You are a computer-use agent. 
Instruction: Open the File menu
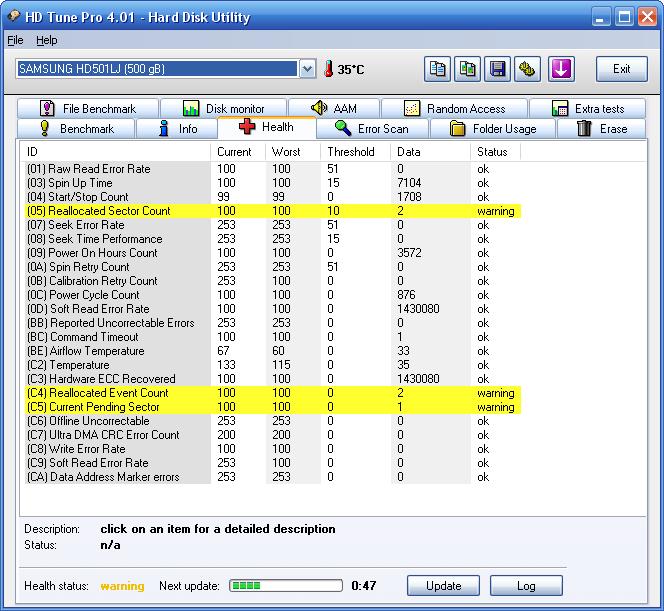tap(15, 40)
